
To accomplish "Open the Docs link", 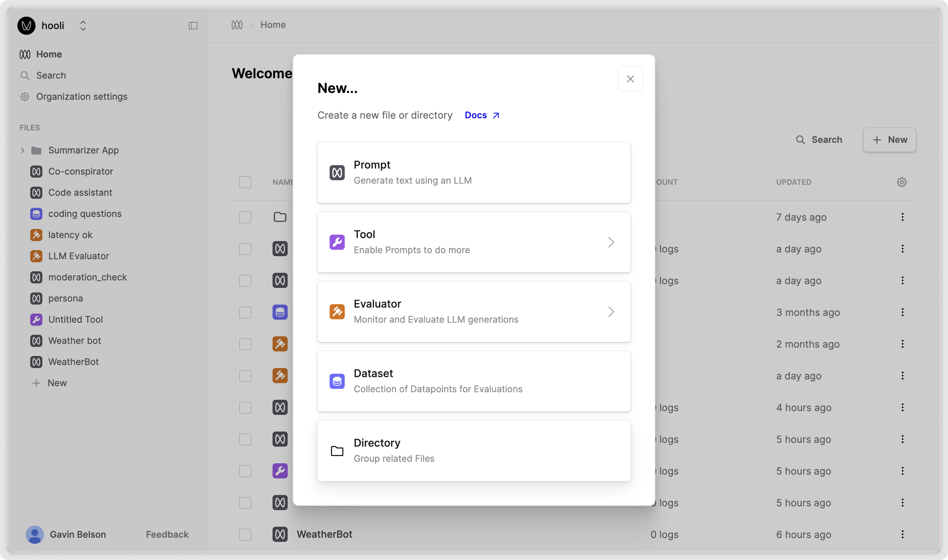I will (476, 115).
